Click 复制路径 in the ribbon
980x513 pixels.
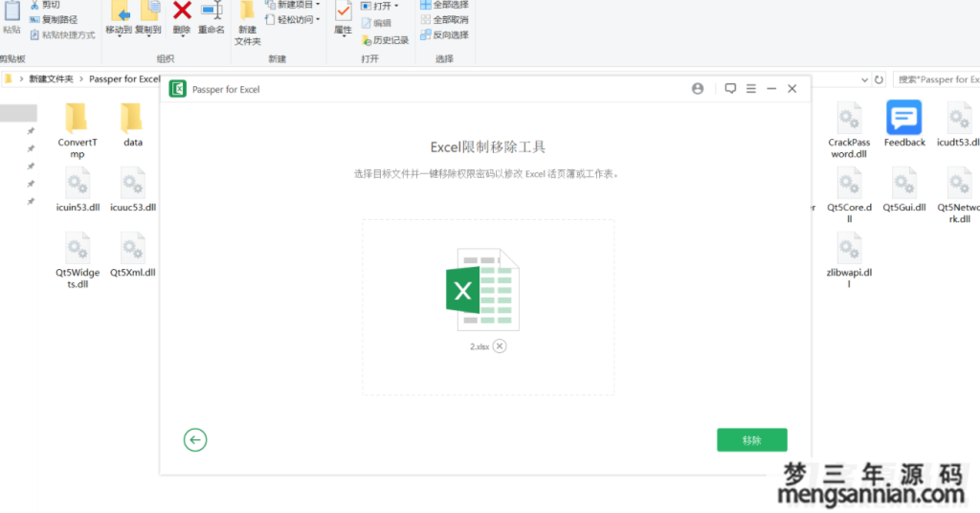(x=54, y=19)
